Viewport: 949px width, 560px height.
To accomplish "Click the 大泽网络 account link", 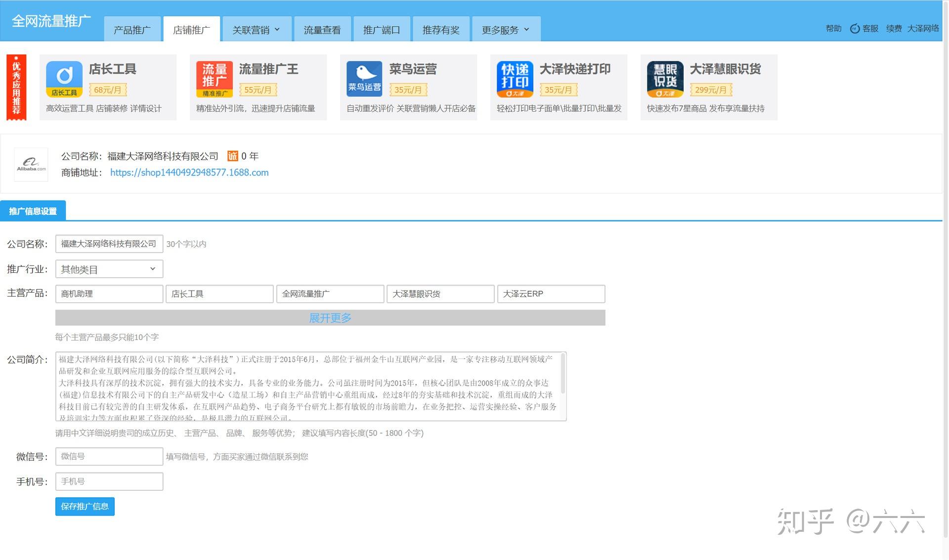I will click(923, 29).
